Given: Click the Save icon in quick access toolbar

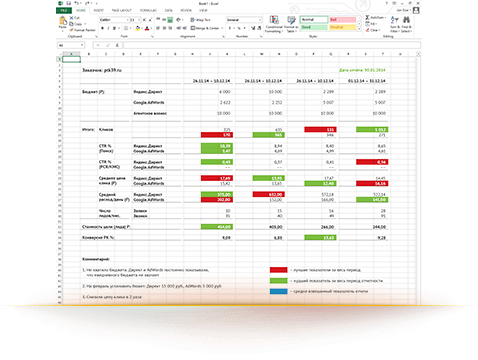Looking at the screenshot, I should [69, 3].
